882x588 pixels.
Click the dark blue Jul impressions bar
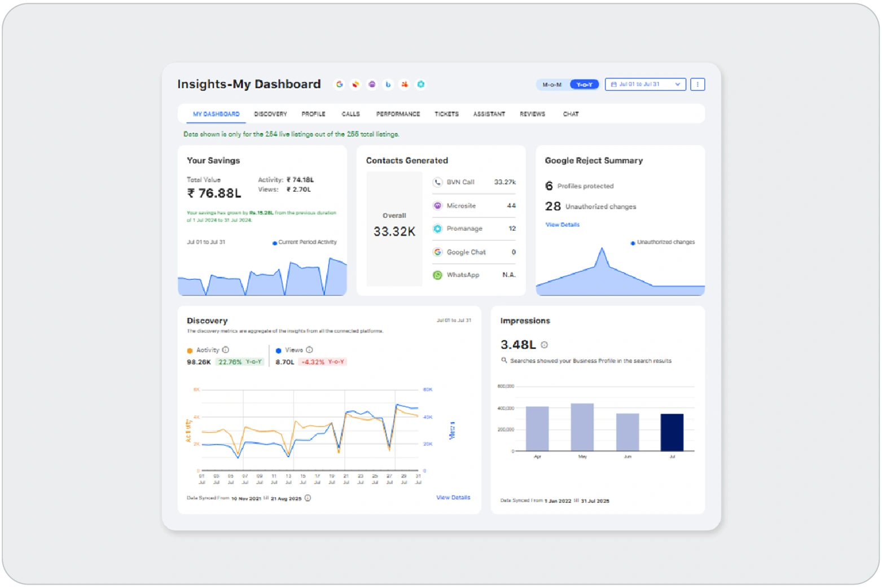click(x=672, y=432)
